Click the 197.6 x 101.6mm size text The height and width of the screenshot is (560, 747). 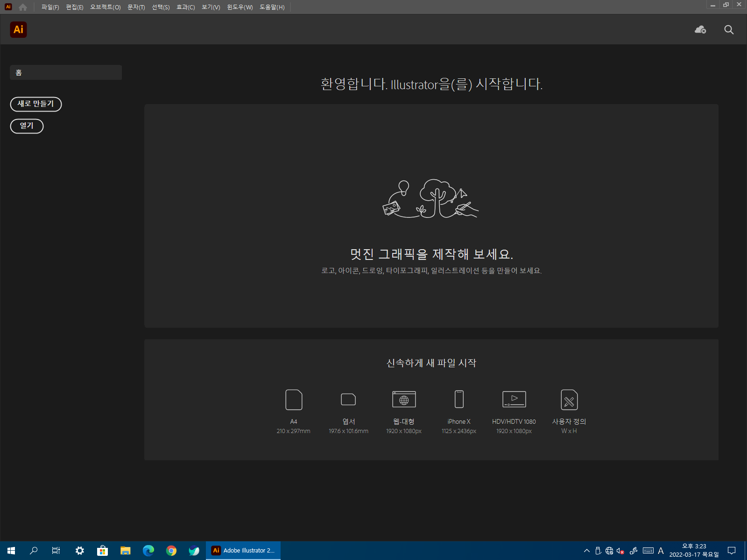tap(348, 431)
